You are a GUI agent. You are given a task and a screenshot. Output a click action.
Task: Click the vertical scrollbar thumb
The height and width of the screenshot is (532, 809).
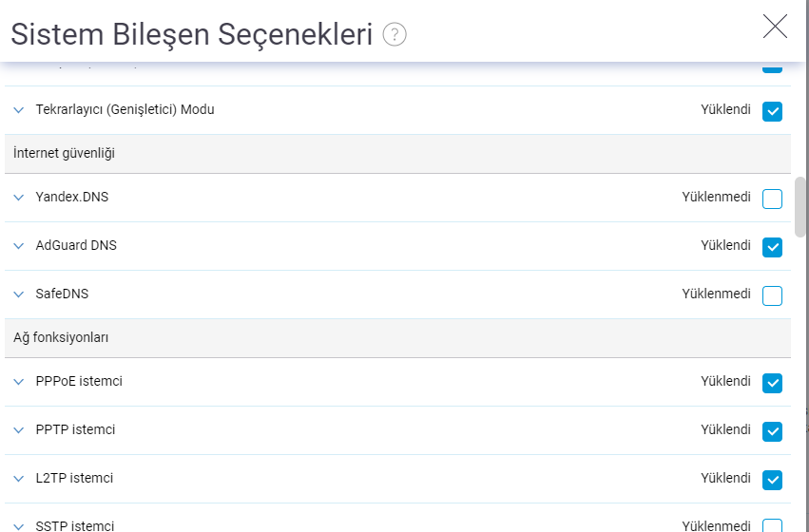(800, 205)
